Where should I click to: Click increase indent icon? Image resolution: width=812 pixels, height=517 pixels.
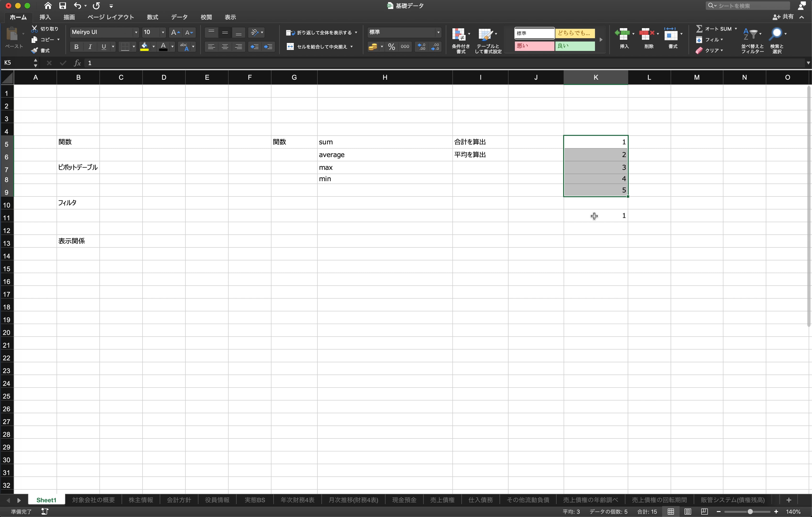(x=269, y=47)
